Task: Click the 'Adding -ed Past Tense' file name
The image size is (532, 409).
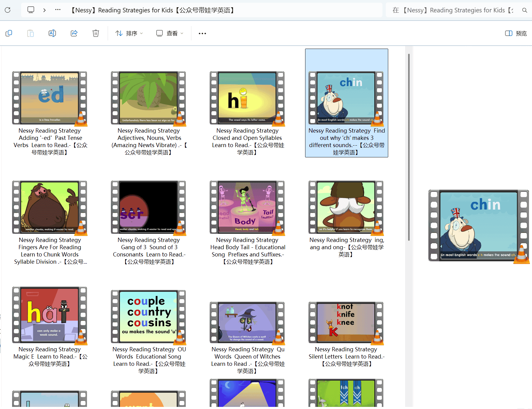Action: coord(50,141)
